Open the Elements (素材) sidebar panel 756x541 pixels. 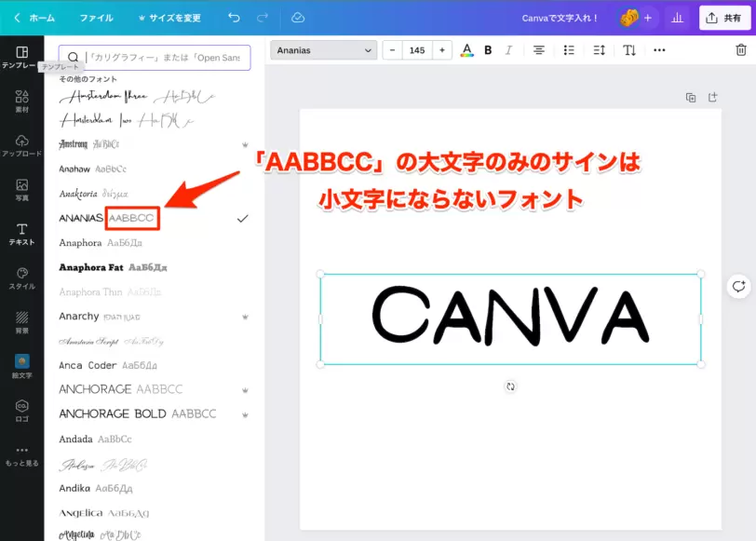click(x=21, y=101)
